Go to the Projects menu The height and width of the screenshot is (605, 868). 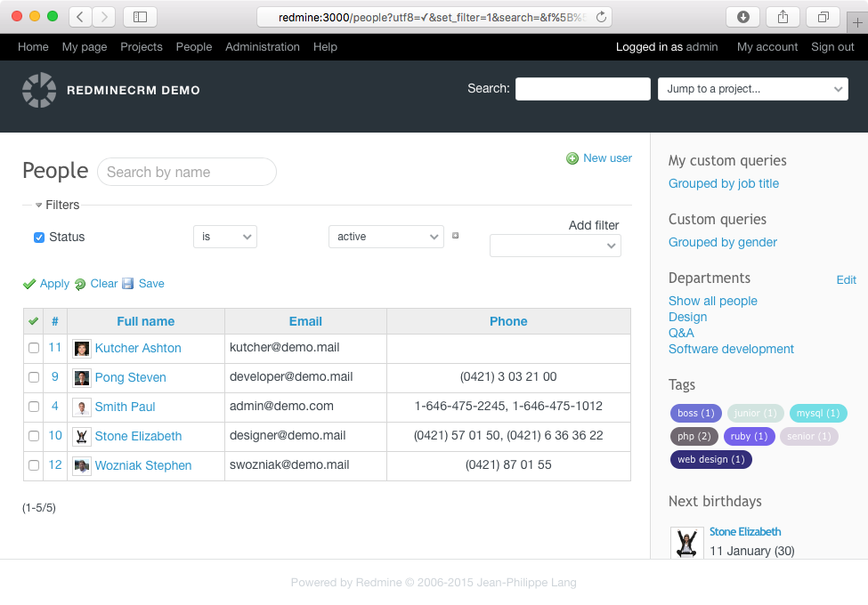142,47
